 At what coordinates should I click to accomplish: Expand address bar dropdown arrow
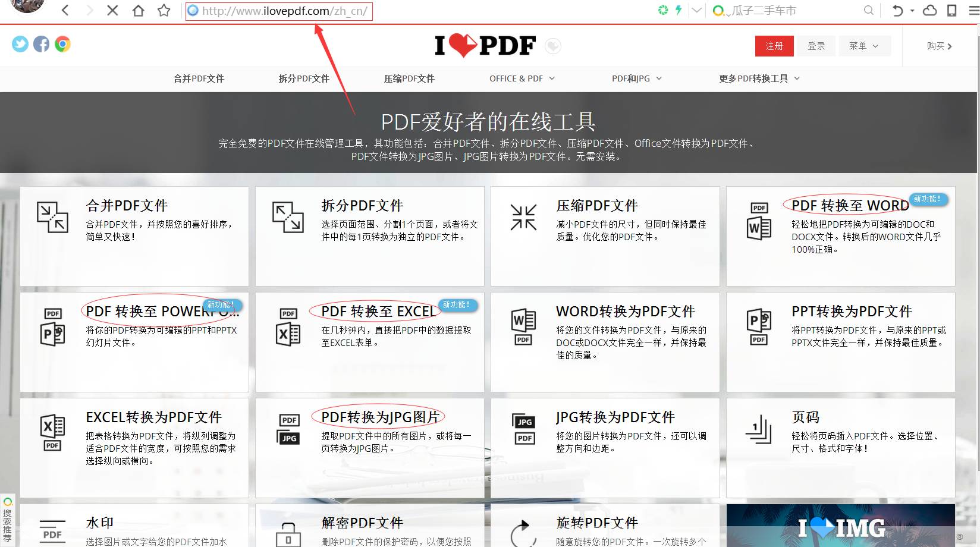(697, 10)
